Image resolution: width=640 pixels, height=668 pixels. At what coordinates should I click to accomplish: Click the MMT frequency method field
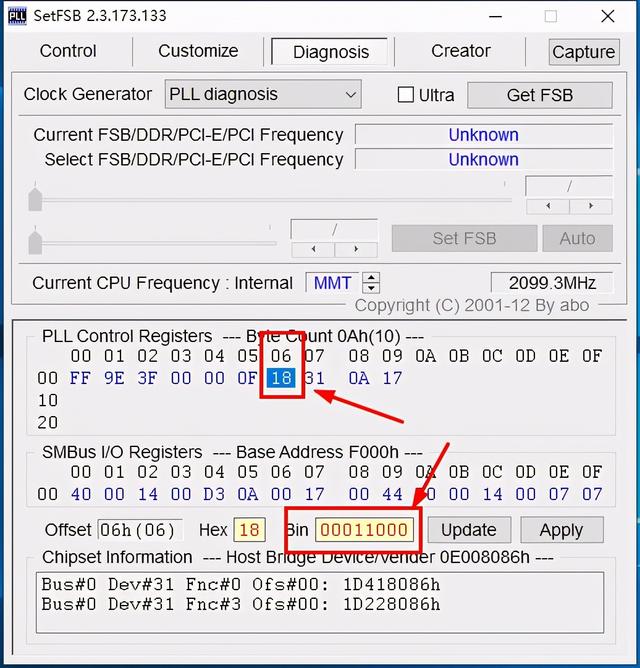pyautogui.click(x=332, y=283)
